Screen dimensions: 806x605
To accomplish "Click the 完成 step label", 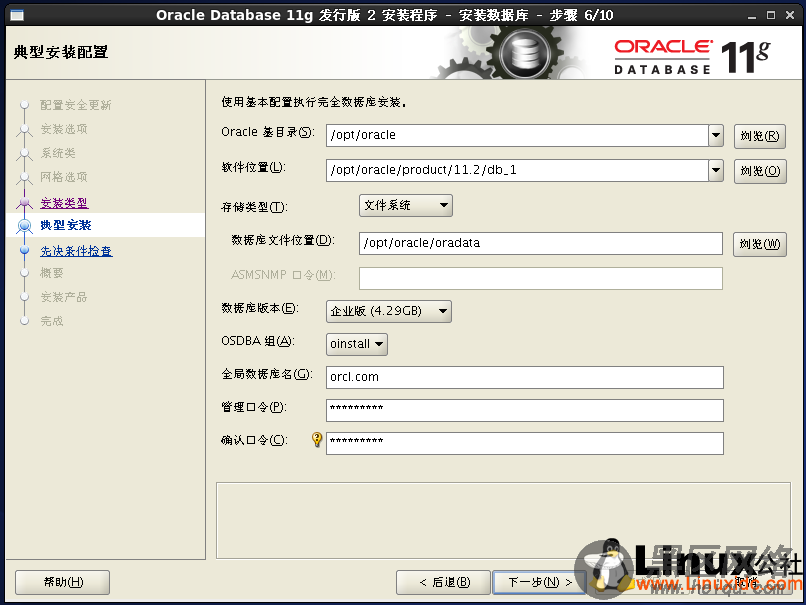I will [52, 321].
